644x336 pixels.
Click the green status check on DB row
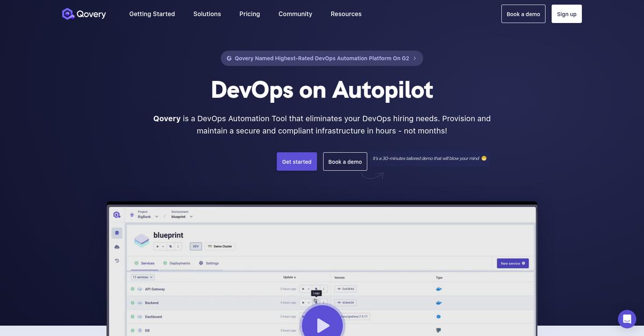point(132,331)
